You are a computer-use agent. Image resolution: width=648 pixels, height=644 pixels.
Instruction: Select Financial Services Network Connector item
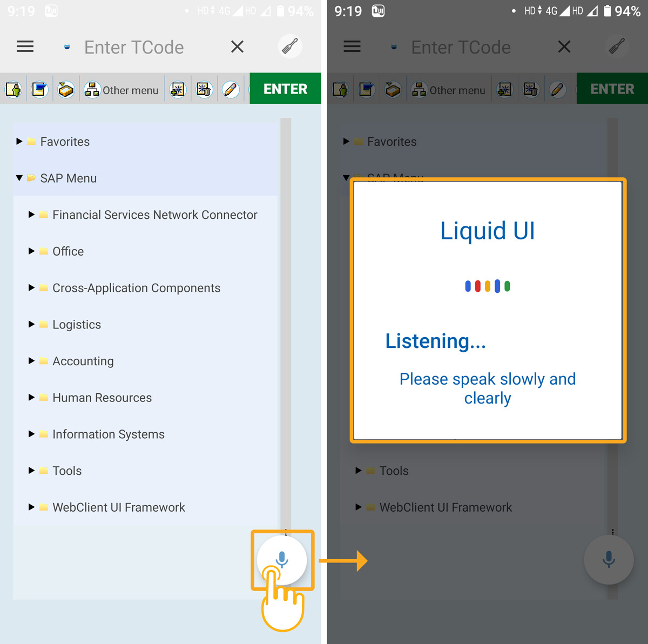tap(154, 215)
